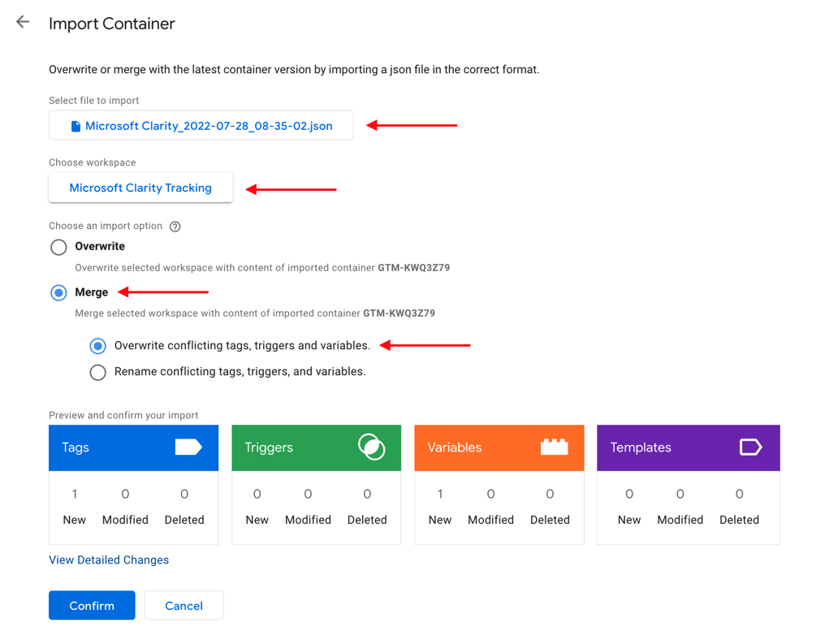Click the Templates card header
This screenshot has width=838, height=644.
689,447
